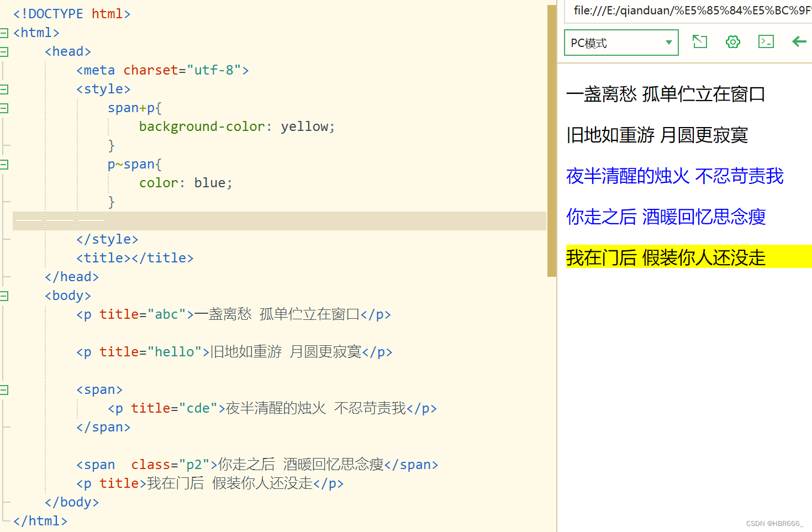Click the </style> closing tag

tap(107, 239)
